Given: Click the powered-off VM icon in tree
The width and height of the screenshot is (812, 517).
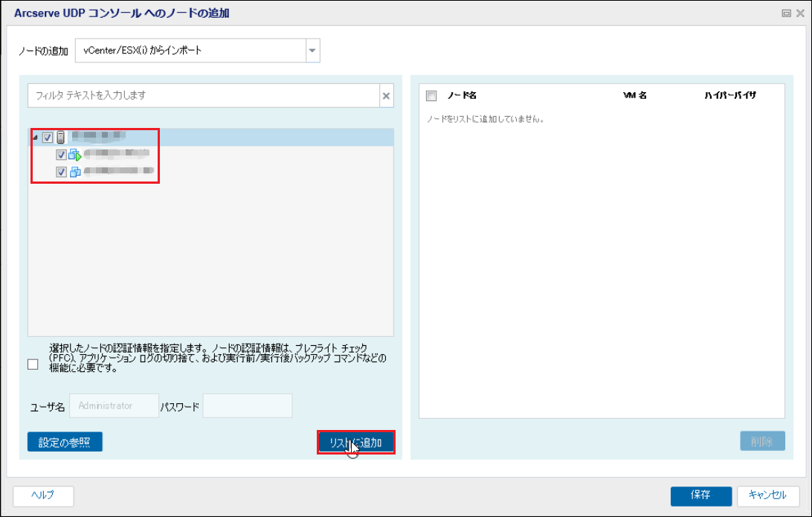Looking at the screenshot, I should [x=74, y=173].
